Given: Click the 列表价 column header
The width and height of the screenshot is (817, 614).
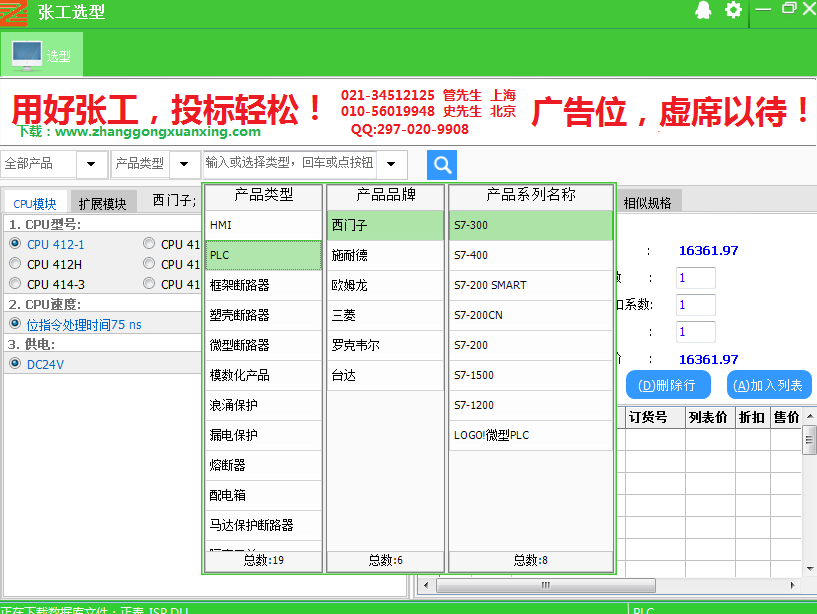Looking at the screenshot, I should tap(710, 417).
